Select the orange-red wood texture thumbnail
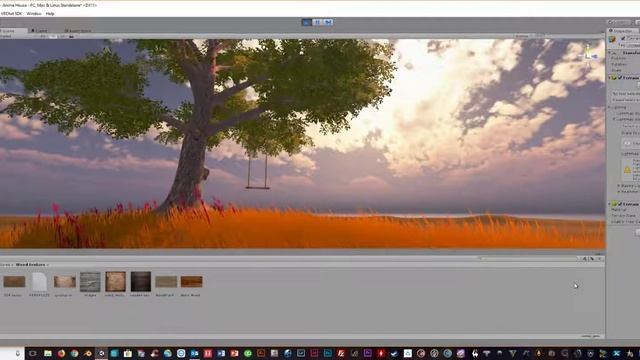The width and height of the screenshot is (640, 360). pyautogui.click(x=191, y=282)
